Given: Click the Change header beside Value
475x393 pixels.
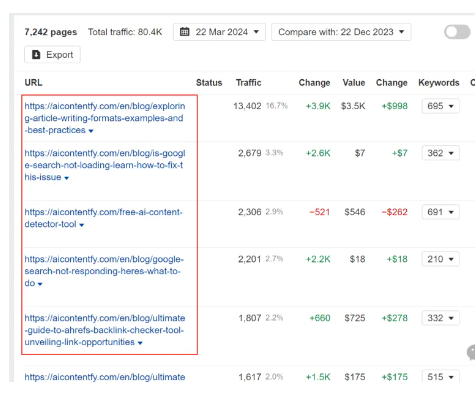Looking at the screenshot, I should (392, 83).
